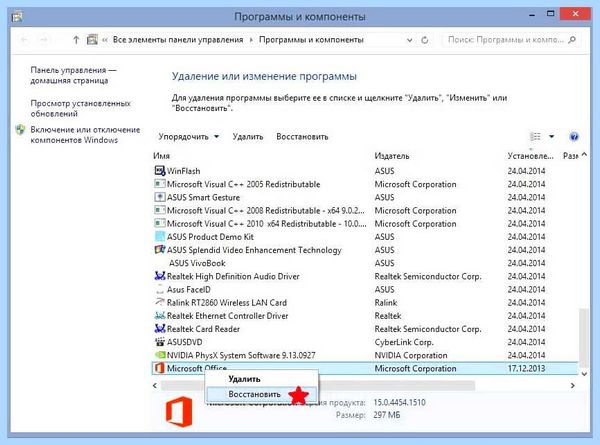Open Включение или отключение компонентов Windows
600x445 pixels.
pyautogui.click(x=85, y=135)
